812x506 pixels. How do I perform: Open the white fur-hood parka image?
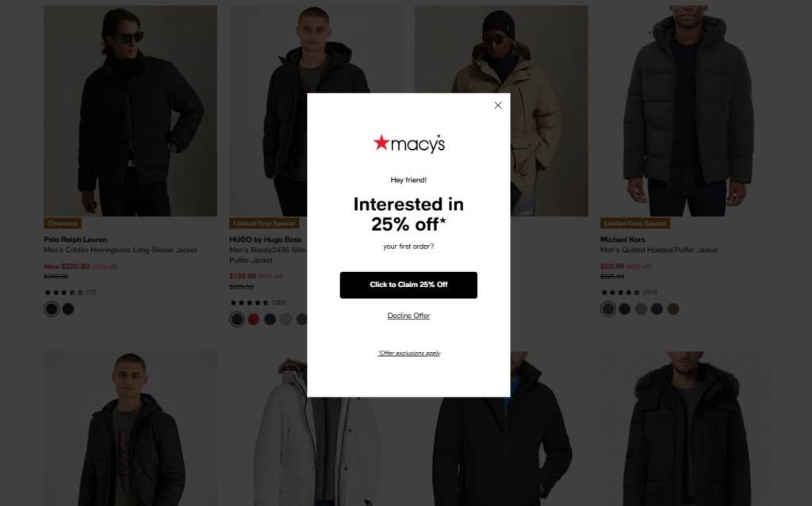(316, 429)
